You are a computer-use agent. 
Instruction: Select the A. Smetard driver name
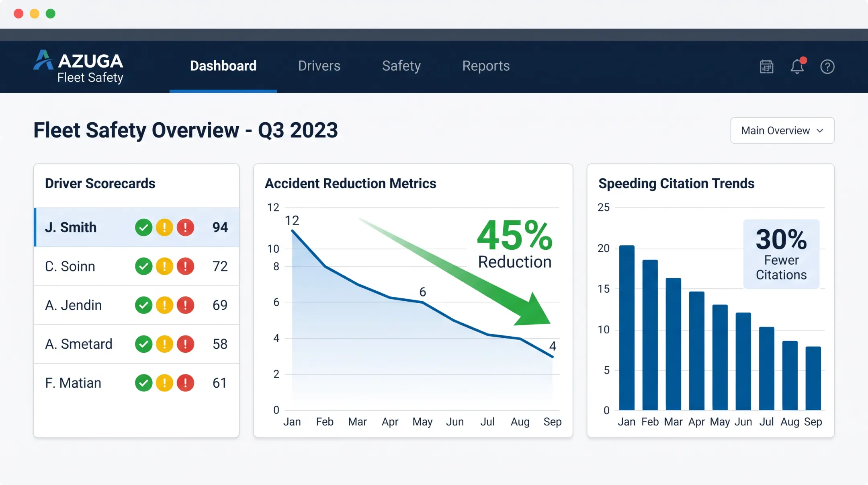click(x=78, y=344)
